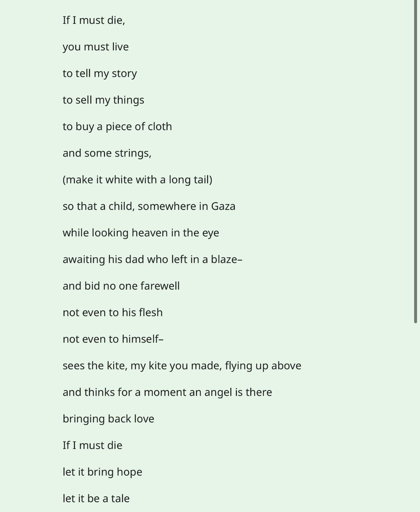420x512 pixels.
Task: Click the line 'you must live'
Action: (x=96, y=47)
